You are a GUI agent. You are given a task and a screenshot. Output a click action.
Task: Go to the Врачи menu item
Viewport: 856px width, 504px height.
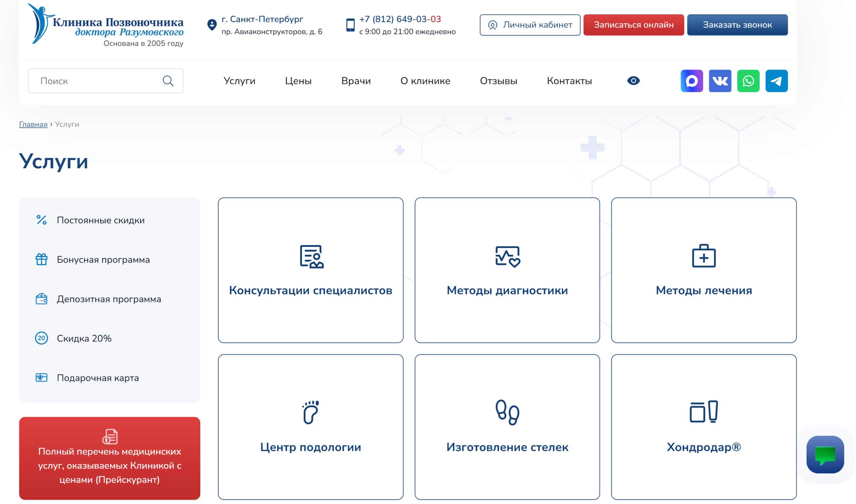tap(355, 81)
